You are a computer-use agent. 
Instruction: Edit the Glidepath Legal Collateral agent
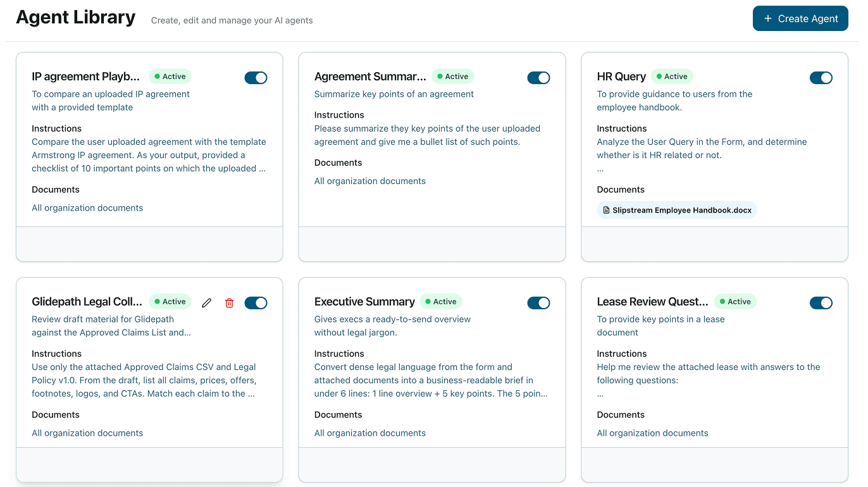206,303
